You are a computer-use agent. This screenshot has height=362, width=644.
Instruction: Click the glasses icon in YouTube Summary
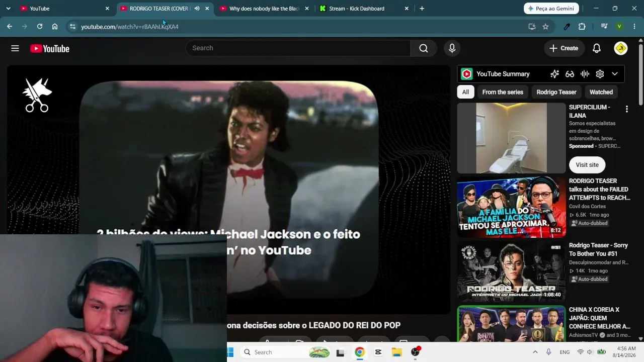point(570,74)
